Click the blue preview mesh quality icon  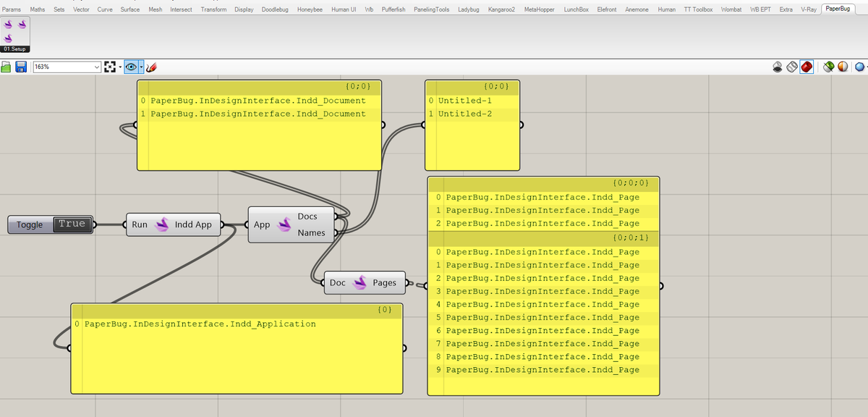860,67
